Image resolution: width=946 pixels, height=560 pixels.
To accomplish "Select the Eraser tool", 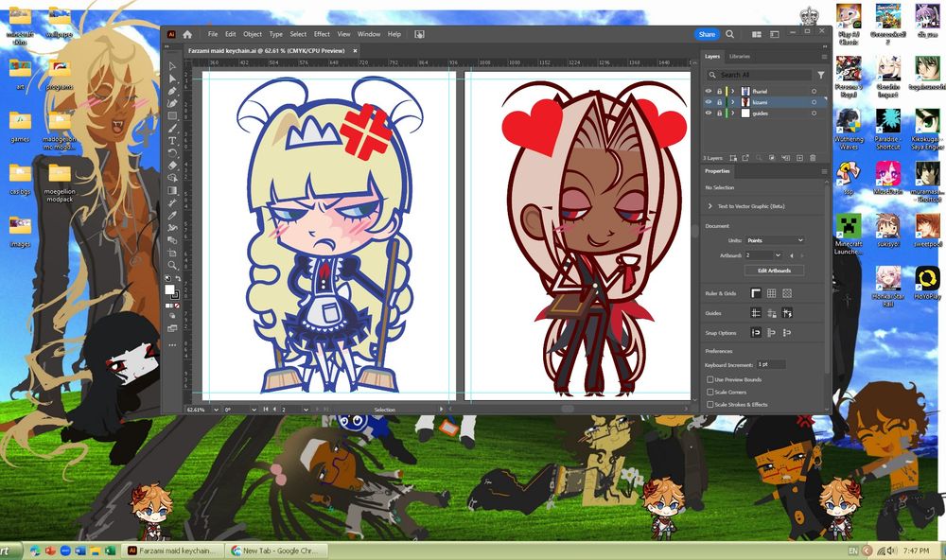I will click(x=172, y=166).
